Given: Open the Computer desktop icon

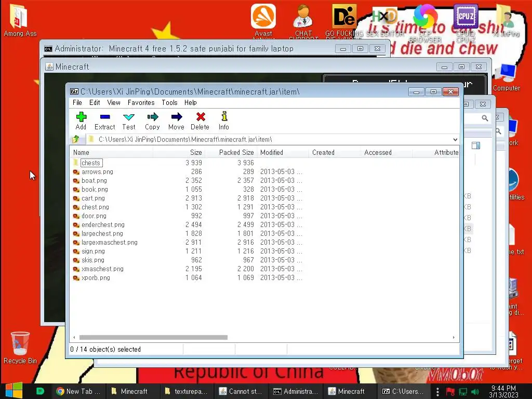Looking at the screenshot, I should coord(507,78).
